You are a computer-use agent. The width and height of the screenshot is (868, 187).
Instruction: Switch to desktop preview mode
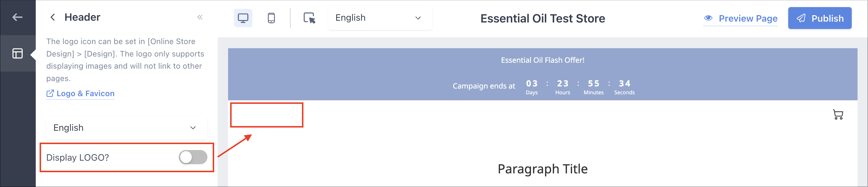point(243,18)
